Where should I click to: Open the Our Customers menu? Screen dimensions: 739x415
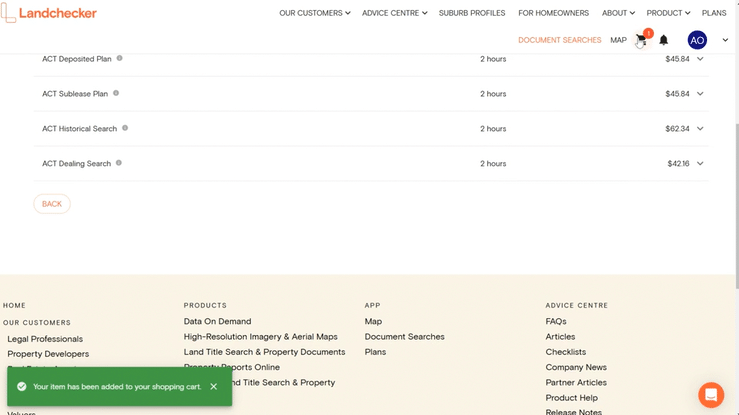pyautogui.click(x=314, y=13)
